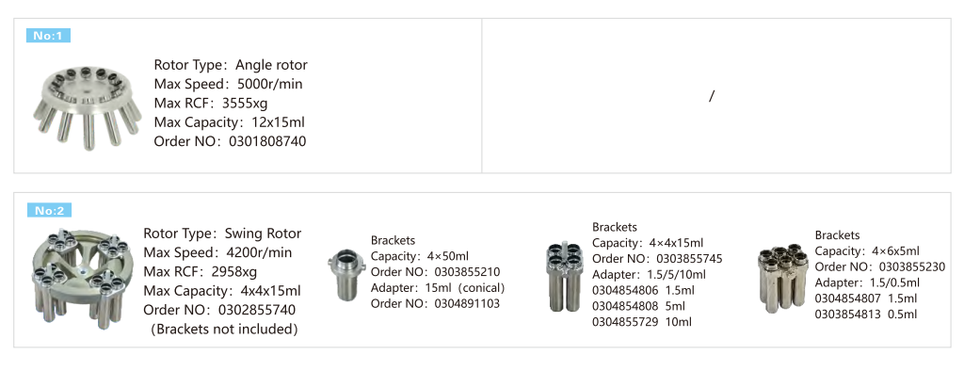Click Order NO 0301808740 text

click(230, 141)
